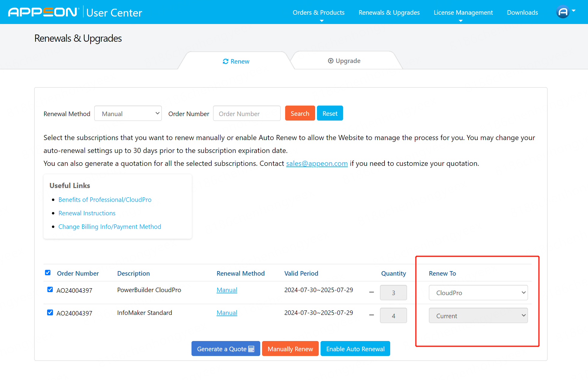
Task: Click the Description column header
Action: (x=133, y=274)
